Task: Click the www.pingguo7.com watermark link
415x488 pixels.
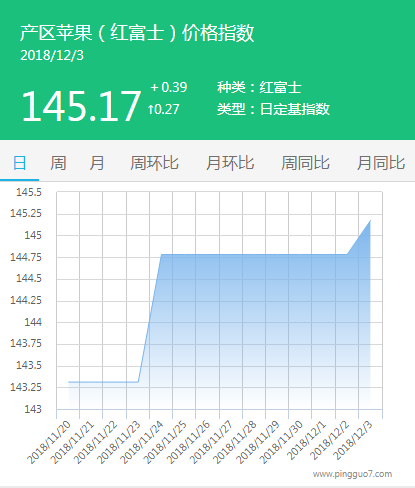Action: click(352, 474)
